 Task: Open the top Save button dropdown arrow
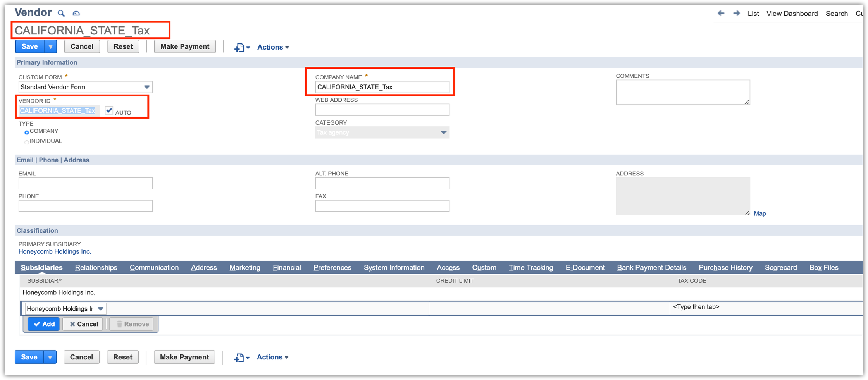point(50,47)
